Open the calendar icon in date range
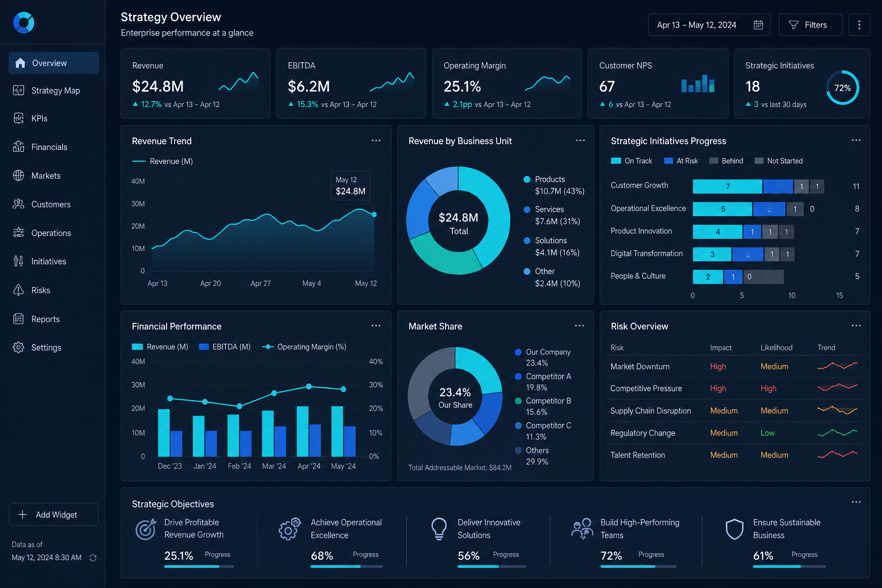 (x=758, y=25)
